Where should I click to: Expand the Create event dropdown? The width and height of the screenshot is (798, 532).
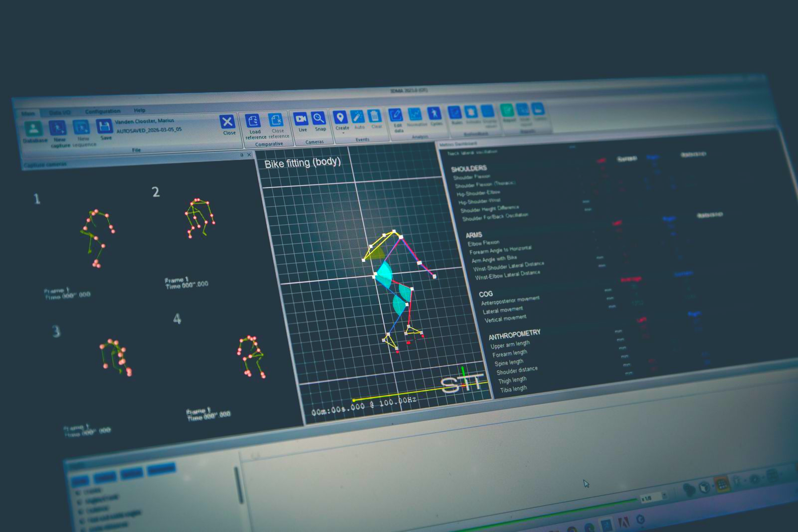click(343, 133)
